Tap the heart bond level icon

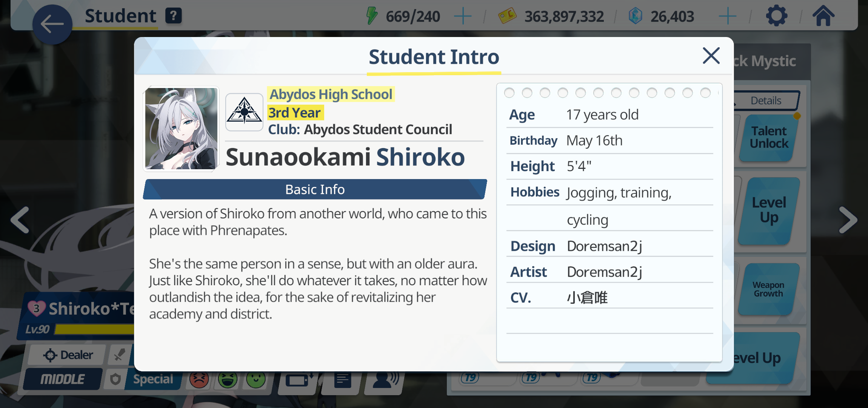coord(37,308)
